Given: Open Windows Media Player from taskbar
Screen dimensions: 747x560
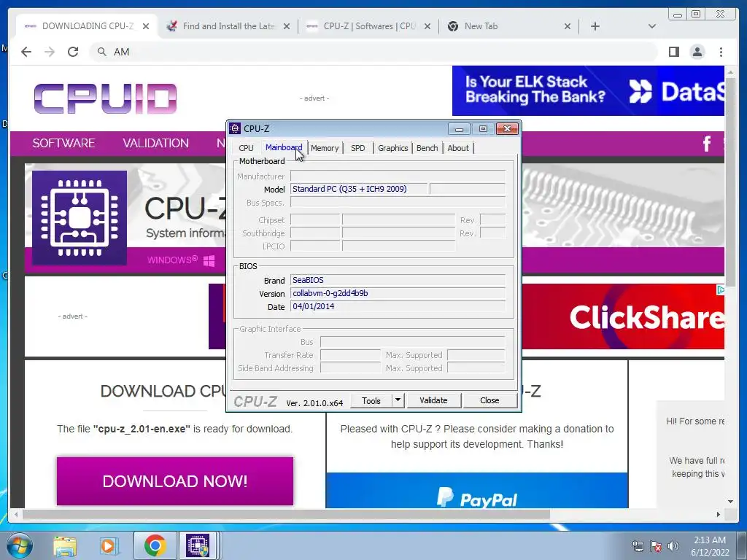Looking at the screenshot, I should [x=109, y=546].
